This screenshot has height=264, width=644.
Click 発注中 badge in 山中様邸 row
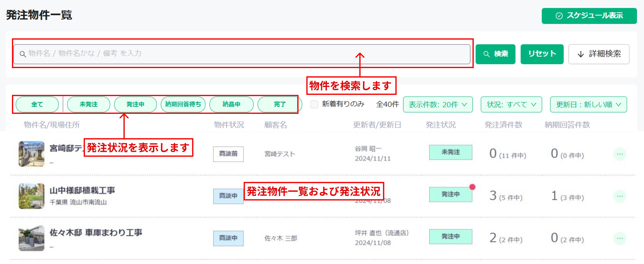click(450, 194)
